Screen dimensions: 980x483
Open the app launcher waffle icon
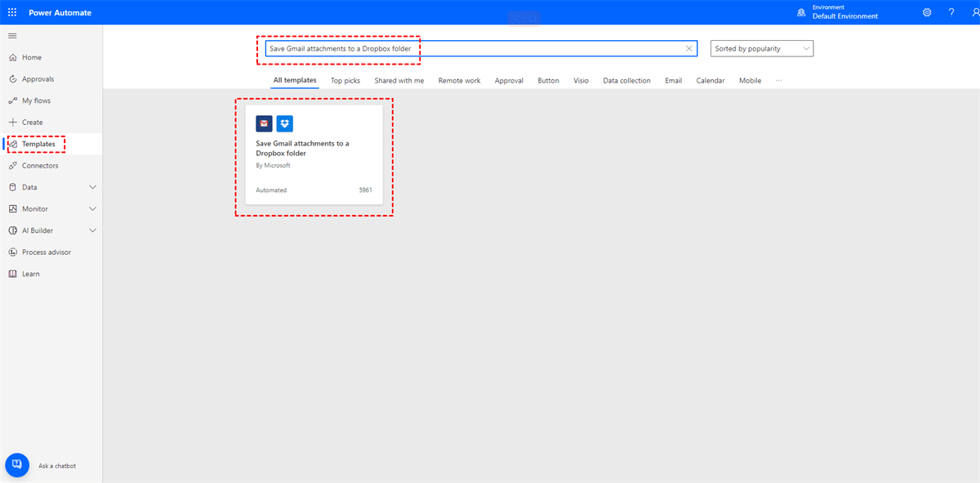tap(12, 13)
